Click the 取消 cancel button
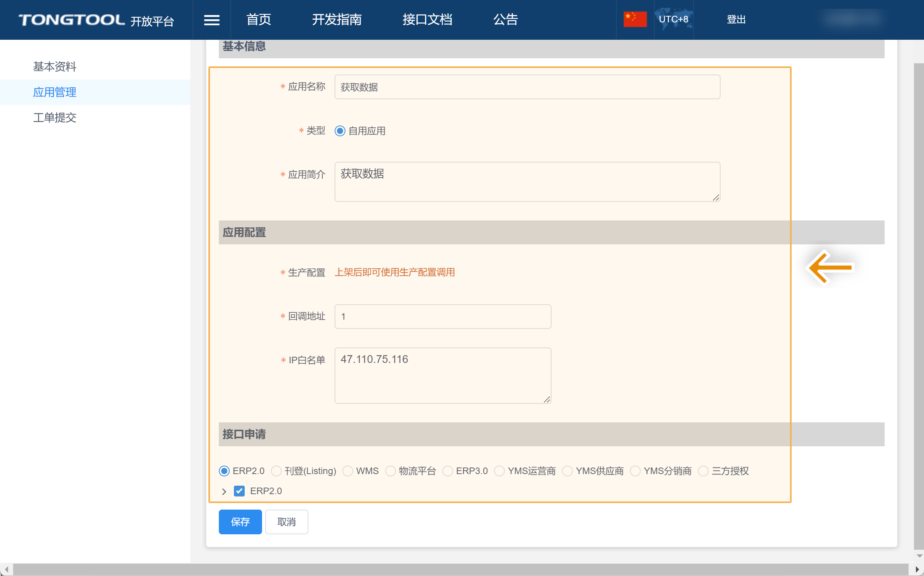The width and height of the screenshot is (924, 576). point(286,522)
